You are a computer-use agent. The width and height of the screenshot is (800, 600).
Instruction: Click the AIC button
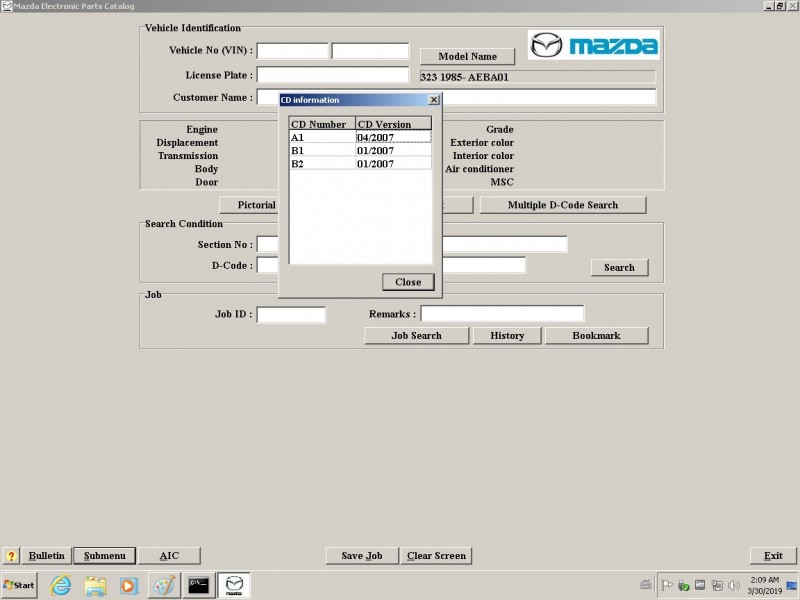[x=169, y=556]
